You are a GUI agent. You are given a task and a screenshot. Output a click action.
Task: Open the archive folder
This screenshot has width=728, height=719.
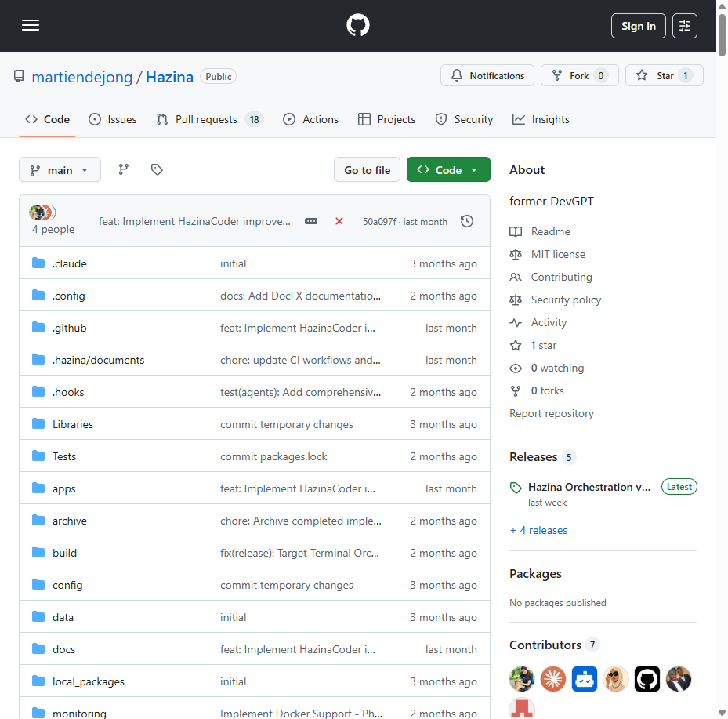point(70,521)
